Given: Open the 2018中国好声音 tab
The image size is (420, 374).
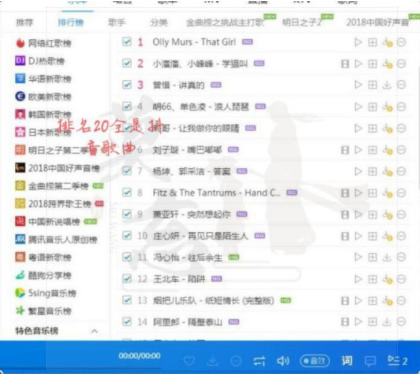Looking at the screenshot, I should [377, 23].
